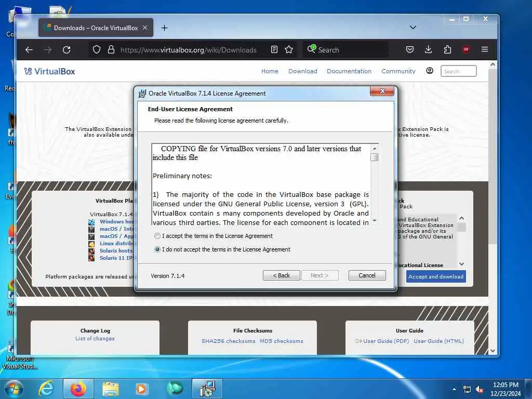Open the Download nav link

(x=303, y=71)
